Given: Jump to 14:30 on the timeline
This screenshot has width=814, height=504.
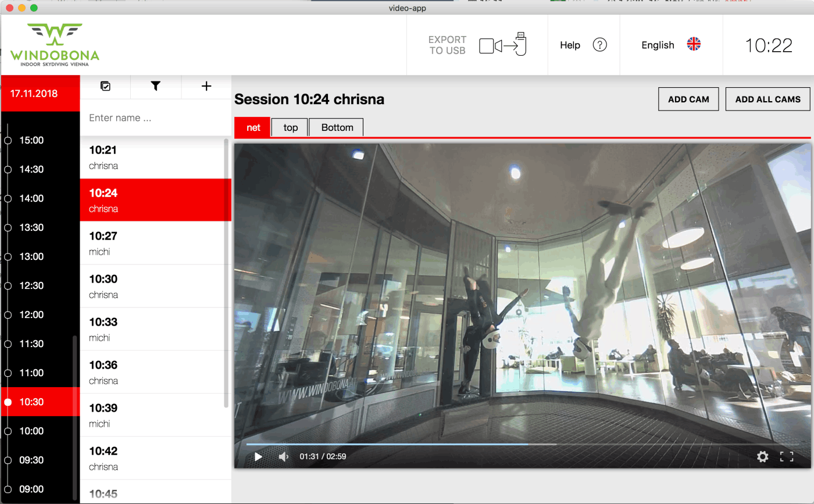Looking at the screenshot, I should pyautogui.click(x=31, y=169).
